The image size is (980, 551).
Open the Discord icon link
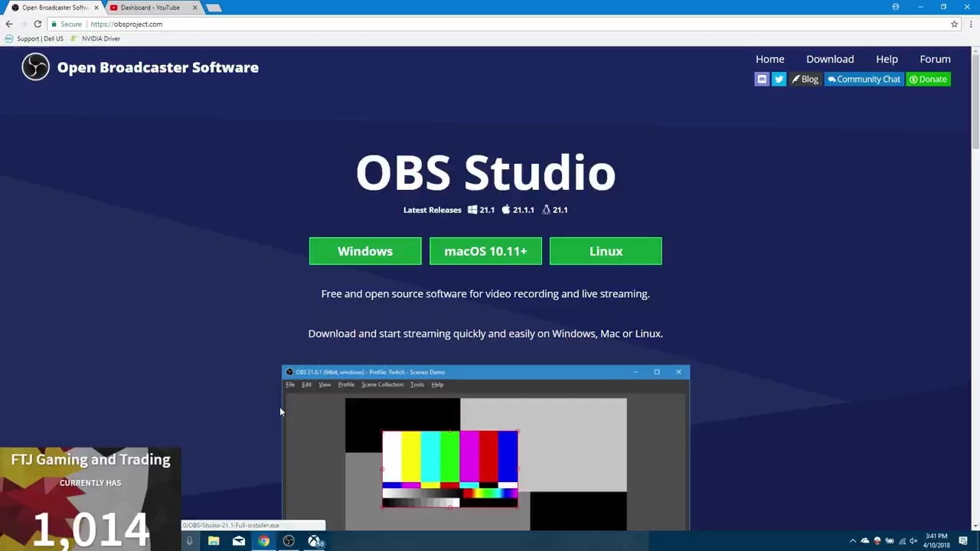(762, 80)
